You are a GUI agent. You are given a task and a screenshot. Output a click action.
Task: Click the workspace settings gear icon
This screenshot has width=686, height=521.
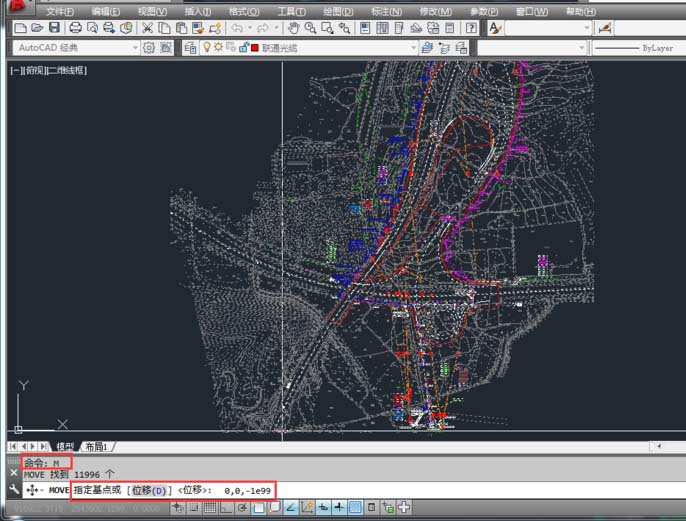click(x=149, y=47)
